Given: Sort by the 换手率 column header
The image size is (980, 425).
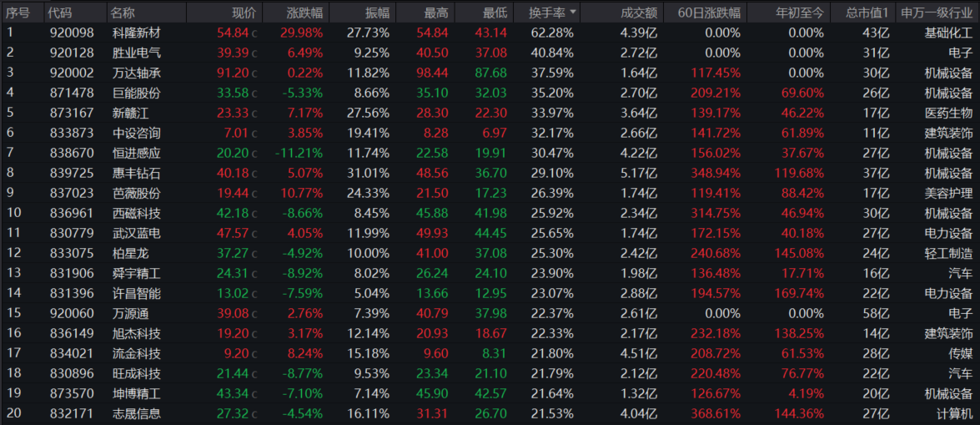Looking at the screenshot, I should [x=545, y=12].
